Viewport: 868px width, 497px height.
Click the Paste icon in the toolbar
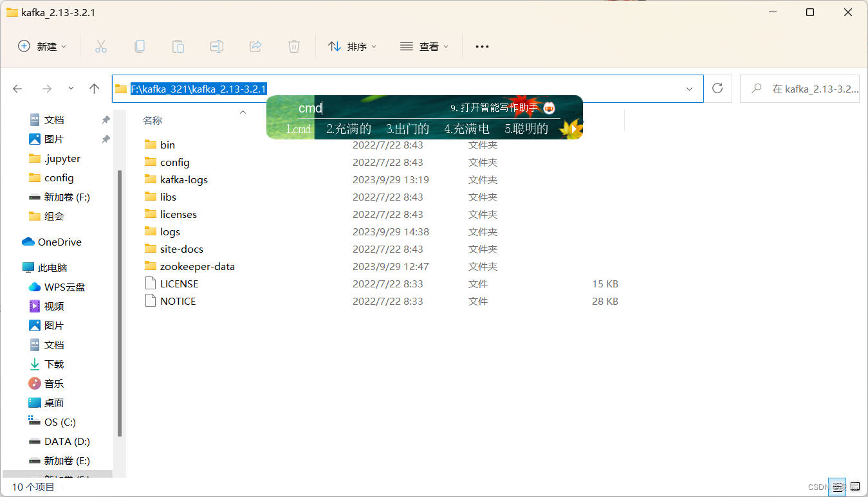point(178,46)
